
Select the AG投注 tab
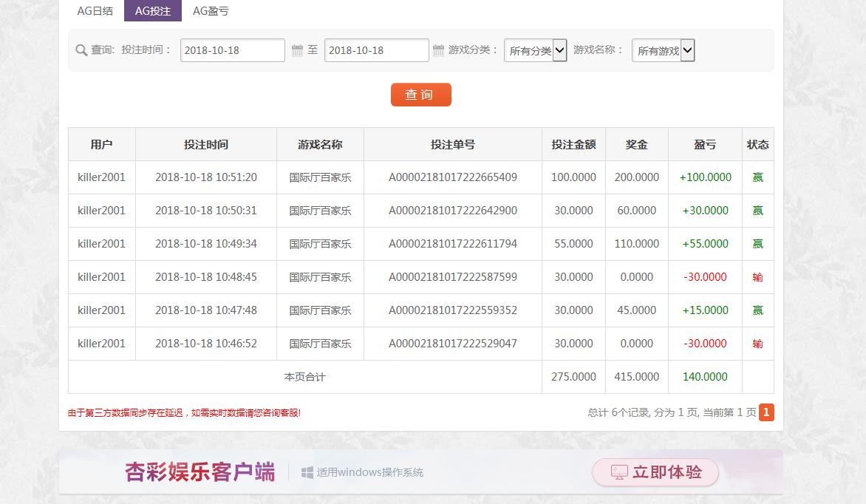click(152, 11)
